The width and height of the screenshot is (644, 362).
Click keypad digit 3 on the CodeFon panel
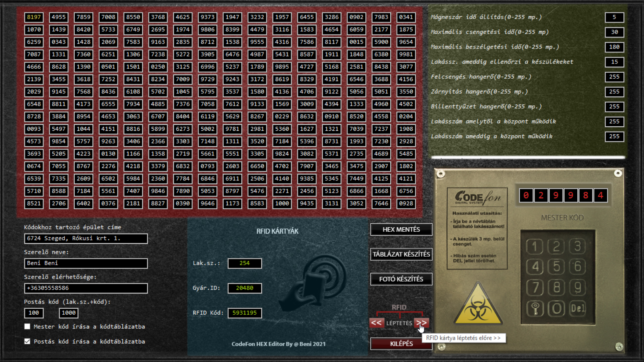coord(578,246)
